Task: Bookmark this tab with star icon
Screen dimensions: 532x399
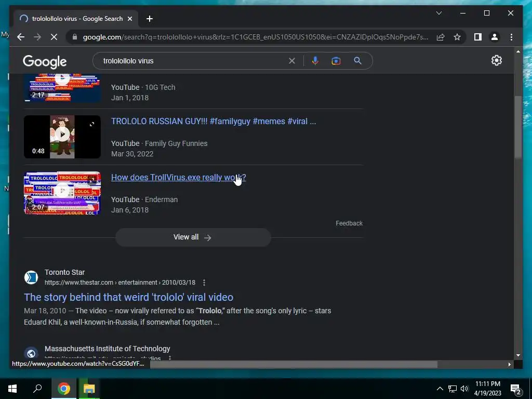Action: pos(457,37)
